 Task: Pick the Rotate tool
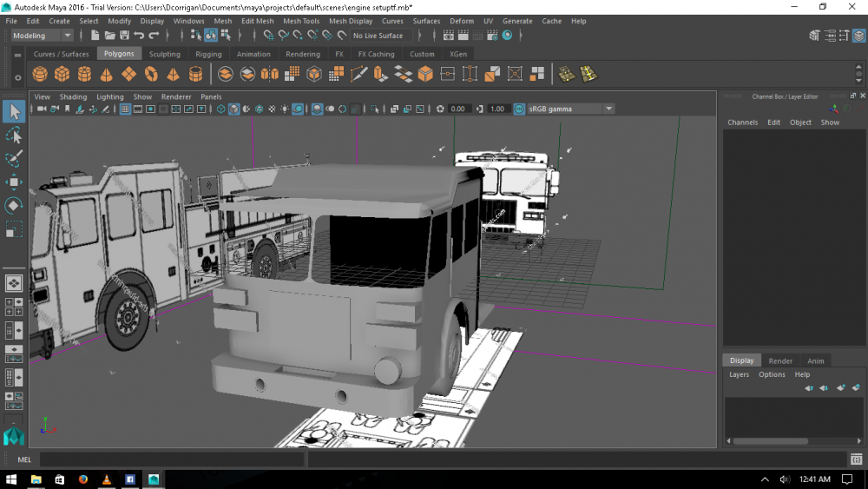pyautogui.click(x=14, y=206)
